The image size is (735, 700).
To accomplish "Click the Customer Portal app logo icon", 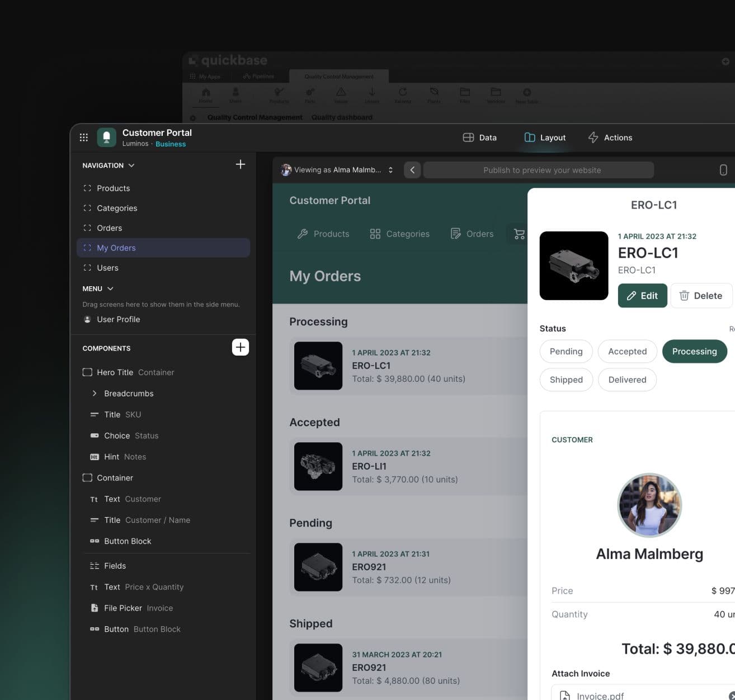I will point(106,138).
